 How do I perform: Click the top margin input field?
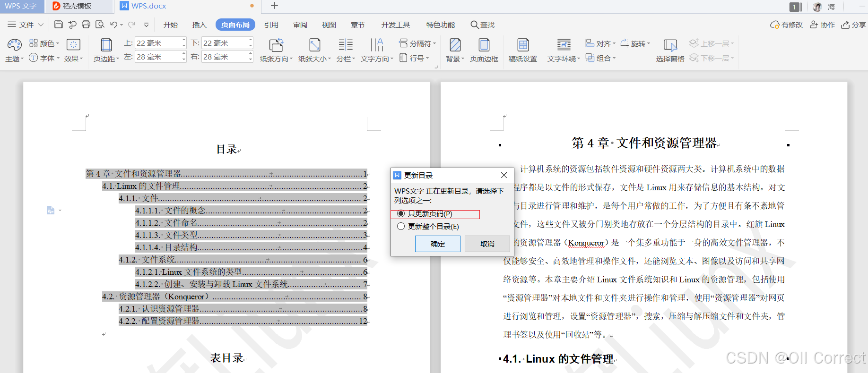pyautogui.click(x=157, y=43)
